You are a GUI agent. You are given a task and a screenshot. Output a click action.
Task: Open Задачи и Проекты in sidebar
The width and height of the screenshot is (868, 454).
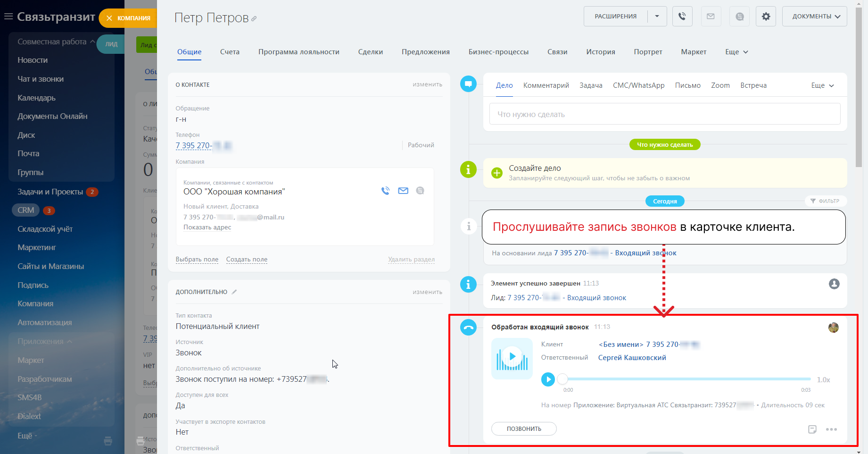pyautogui.click(x=50, y=192)
